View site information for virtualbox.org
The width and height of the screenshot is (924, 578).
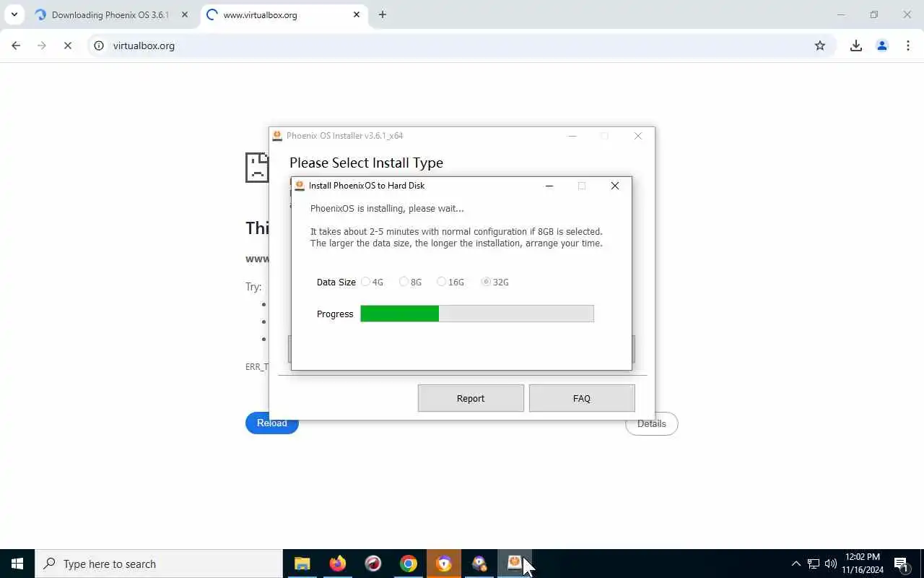(100, 46)
